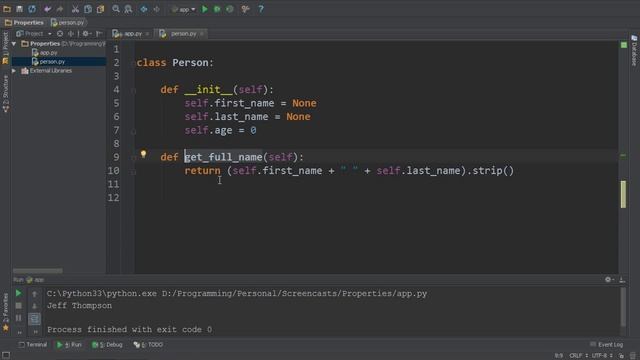This screenshot has width=640, height=360.
Task: Click the navigate Forward arrow icon
Action: pyautogui.click(x=156, y=9)
